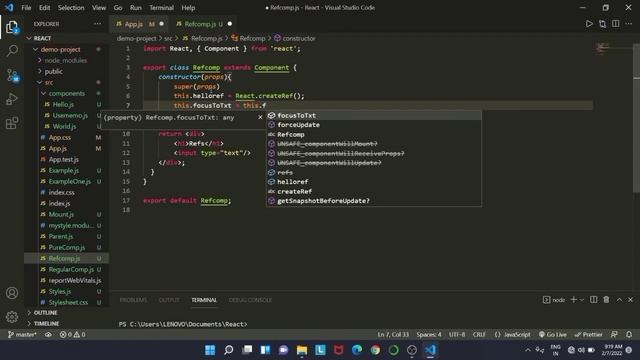The height and width of the screenshot is (360, 640).
Task: Open Chrome from the taskbar
Action: 375,350
